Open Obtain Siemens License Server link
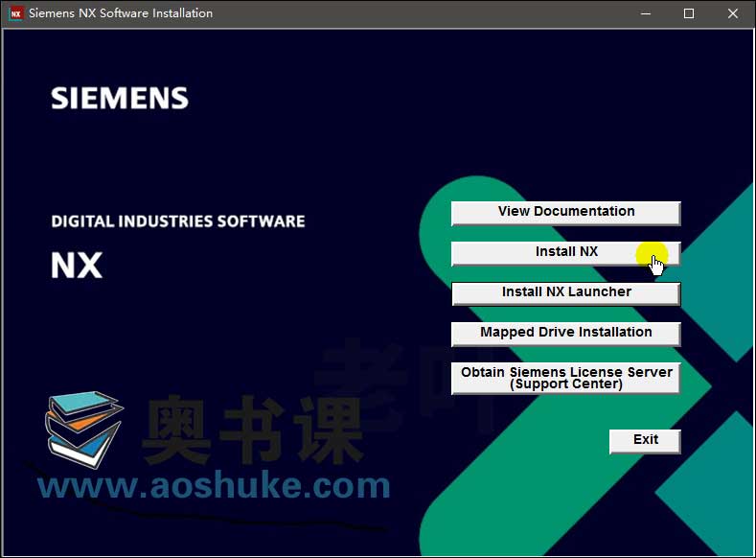 click(x=565, y=378)
